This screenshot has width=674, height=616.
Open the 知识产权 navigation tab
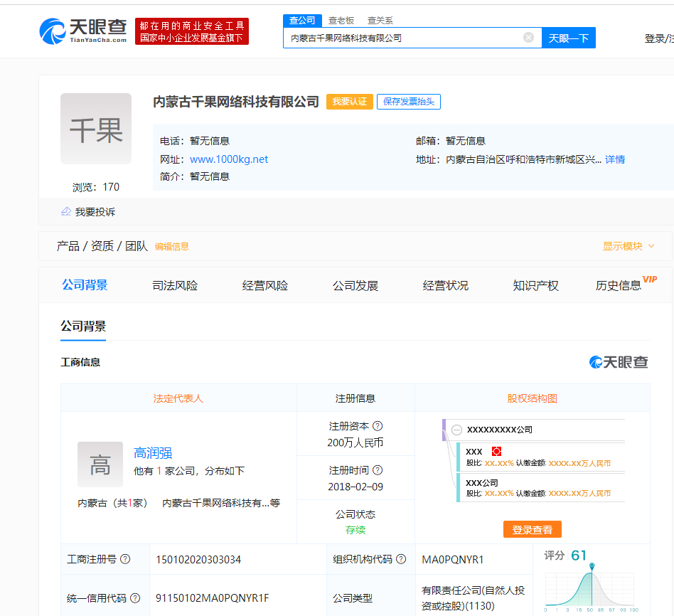(535, 285)
